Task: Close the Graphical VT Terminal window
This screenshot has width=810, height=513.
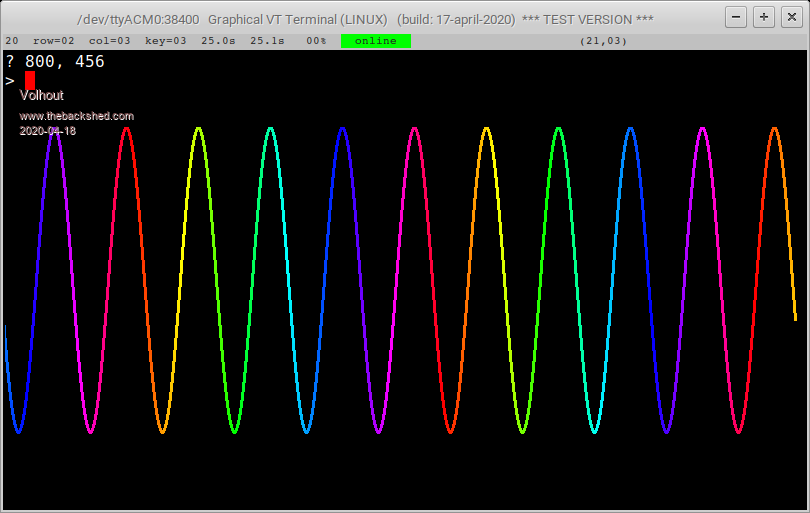Action: pyautogui.click(x=790, y=18)
